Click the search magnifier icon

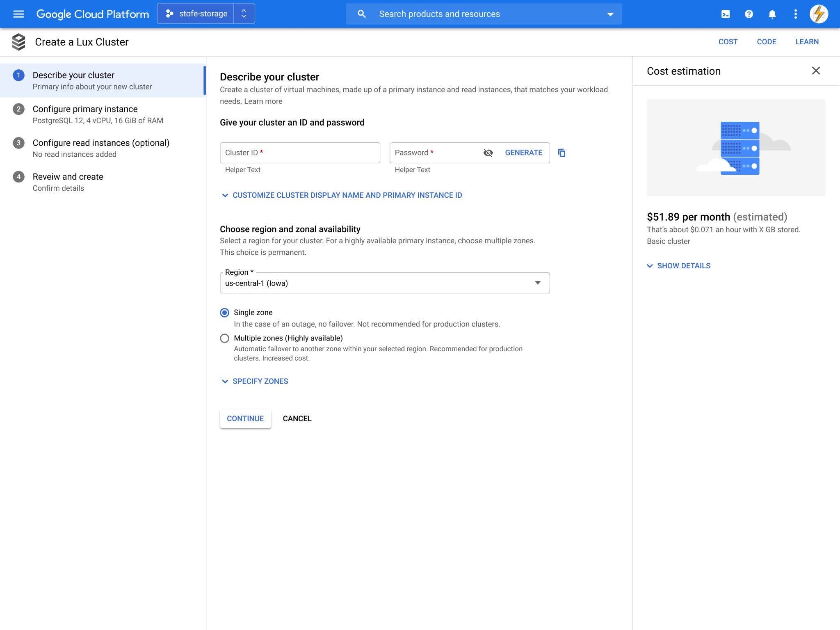pyautogui.click(x=361, y=14)
